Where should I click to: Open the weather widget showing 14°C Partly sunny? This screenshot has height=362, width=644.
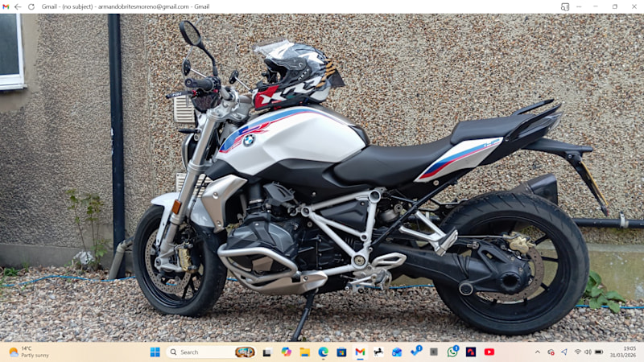tap(28, 352)
